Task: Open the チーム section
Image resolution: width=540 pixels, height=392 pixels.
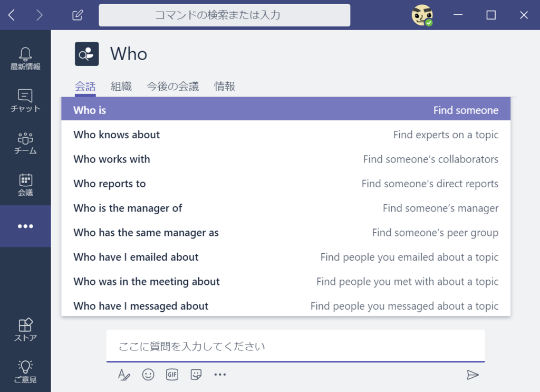Action: (25, 143)
